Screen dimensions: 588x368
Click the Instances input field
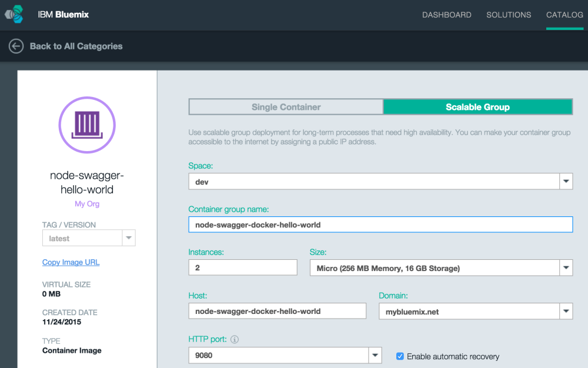242,268
